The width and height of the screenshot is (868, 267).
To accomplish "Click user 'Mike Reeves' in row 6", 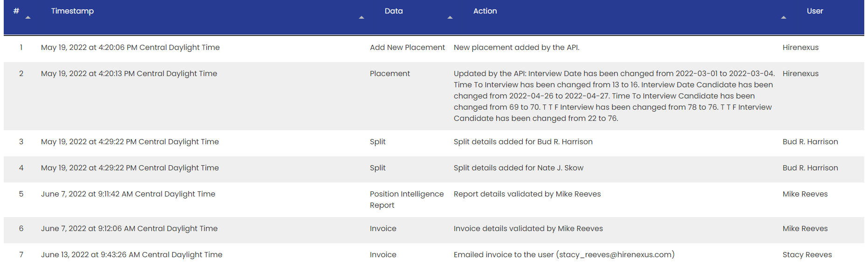I will (805, 228).
